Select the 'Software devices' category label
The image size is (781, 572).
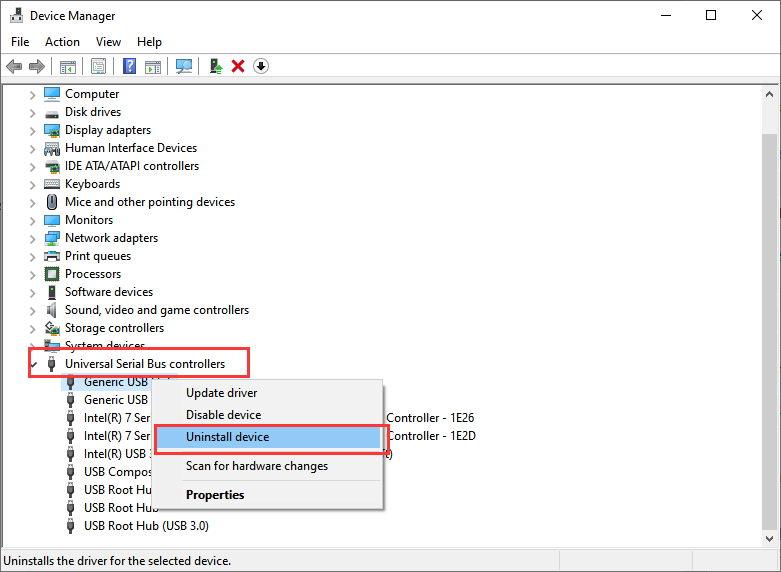[x=109, y=292]
